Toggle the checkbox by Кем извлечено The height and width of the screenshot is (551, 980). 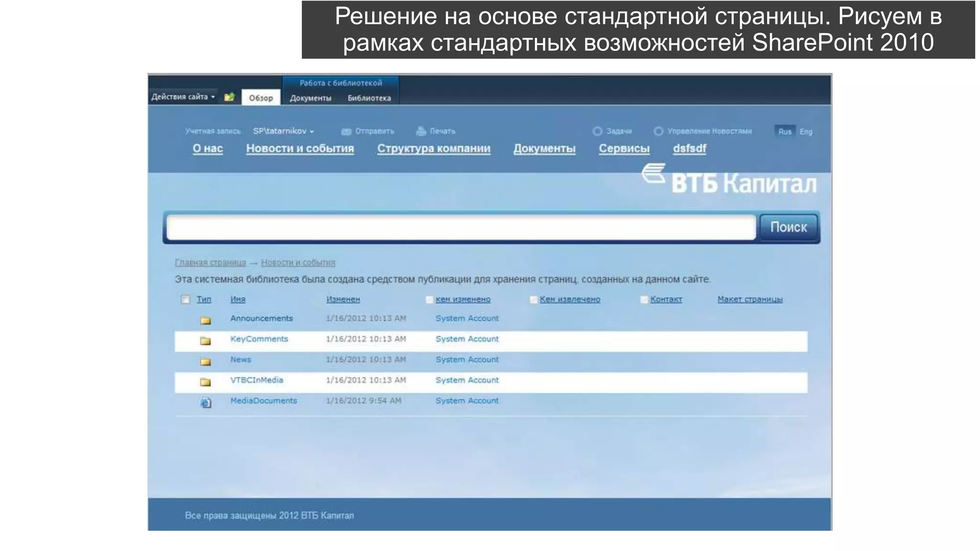pos(534,299)
